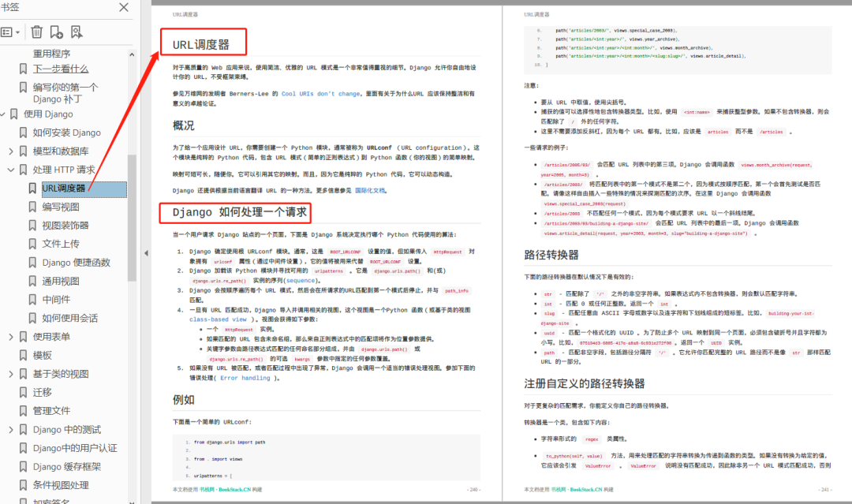
Task: Click bookmark icon beside 迁移
Action: pos(23,392)
